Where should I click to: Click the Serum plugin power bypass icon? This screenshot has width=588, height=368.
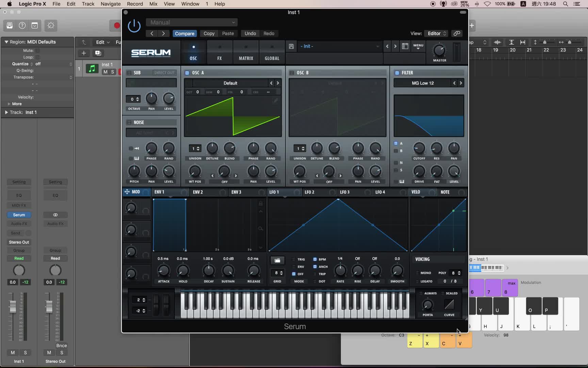[x=134, y=26]
